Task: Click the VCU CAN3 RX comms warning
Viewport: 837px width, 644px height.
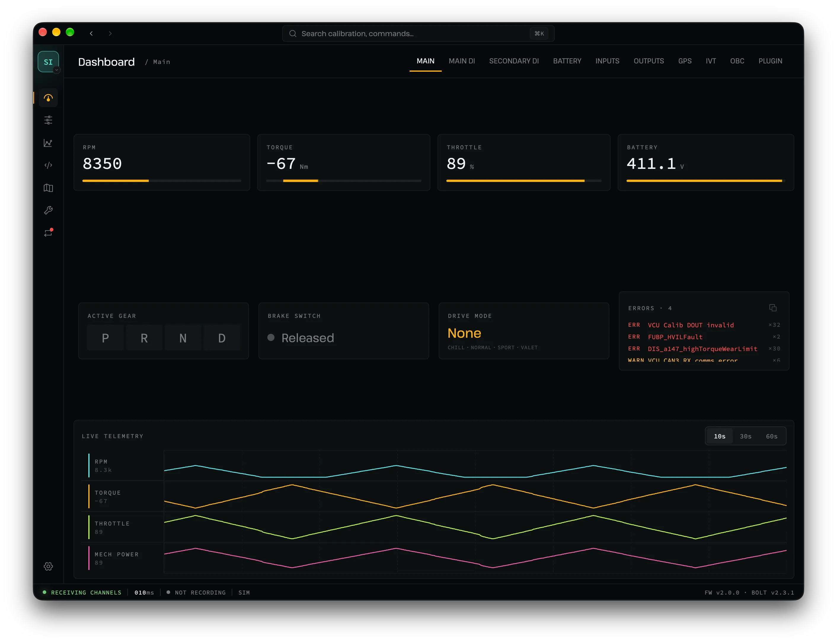Action: tap(704, 360)
